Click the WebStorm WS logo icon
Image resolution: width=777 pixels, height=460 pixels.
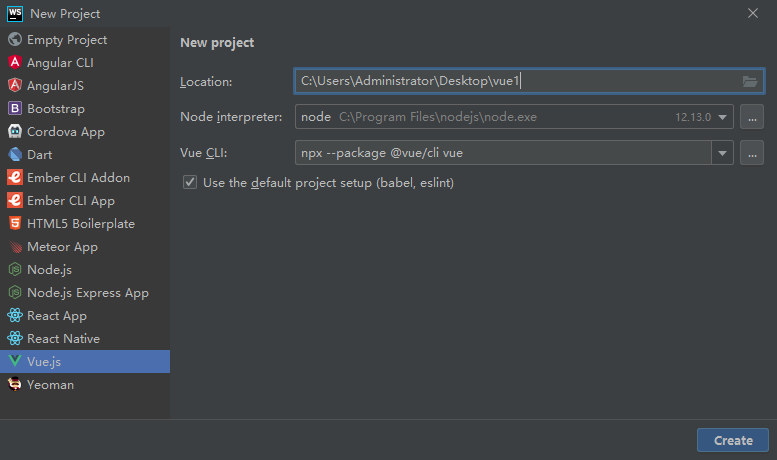(x=15, y=14)
